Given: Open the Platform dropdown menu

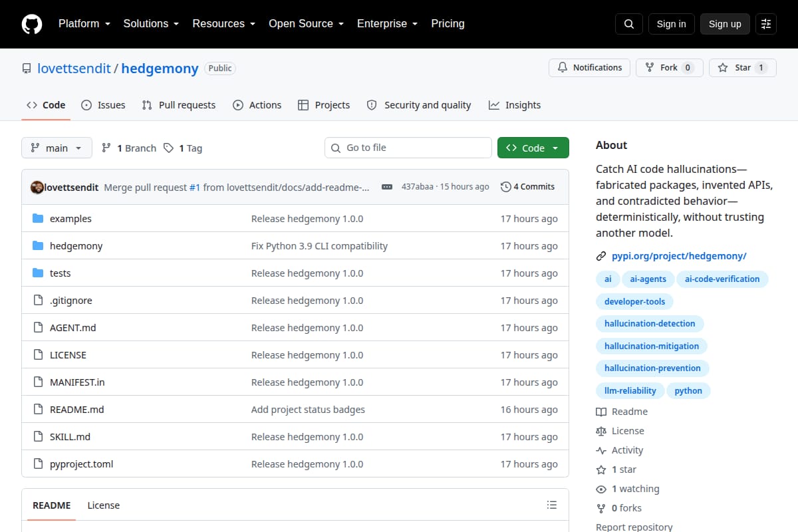Looking at the screenshot, I should (x=86, y=24).
